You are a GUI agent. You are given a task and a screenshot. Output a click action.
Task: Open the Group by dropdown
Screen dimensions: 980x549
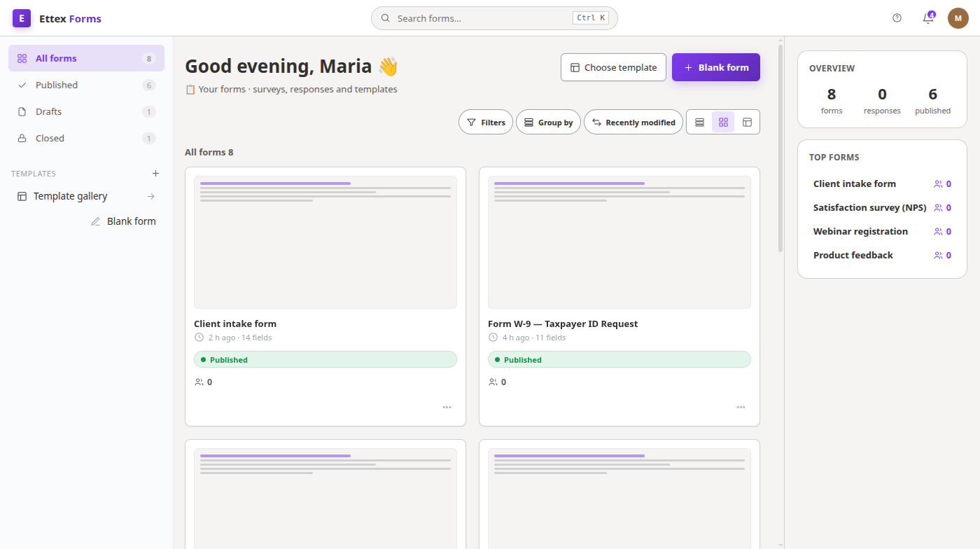pos(549,123)
